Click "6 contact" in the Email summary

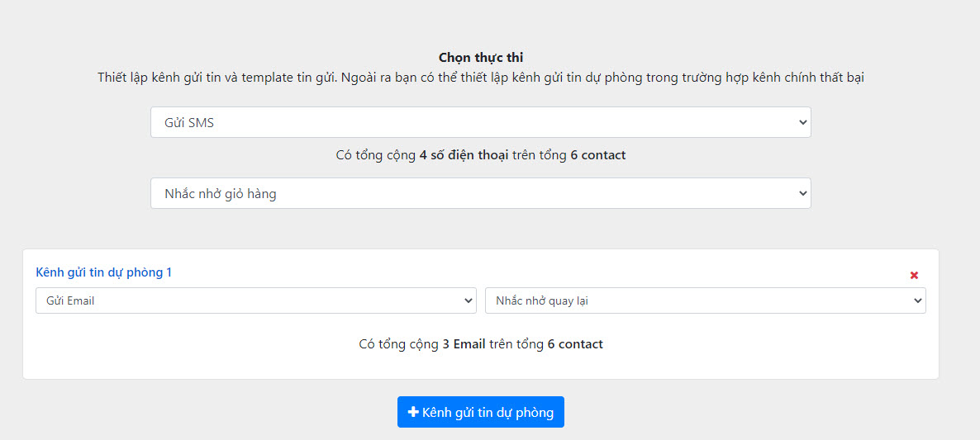click(575, 344)
